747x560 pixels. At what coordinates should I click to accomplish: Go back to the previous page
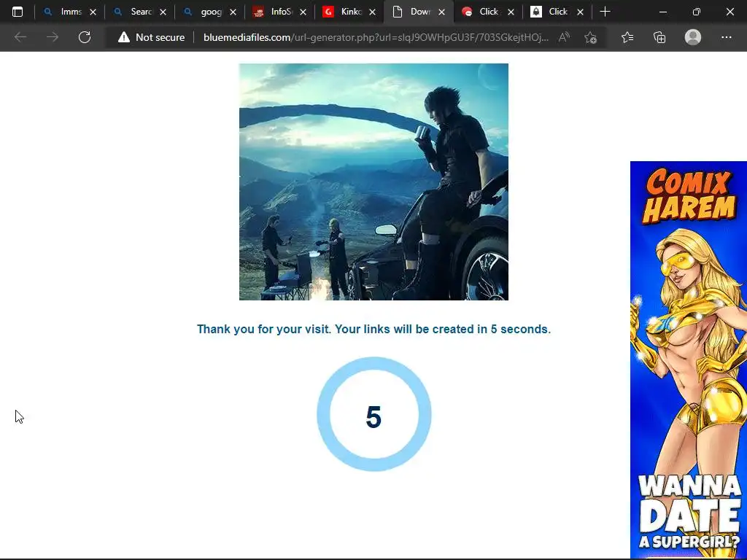[x=20, y=37]
